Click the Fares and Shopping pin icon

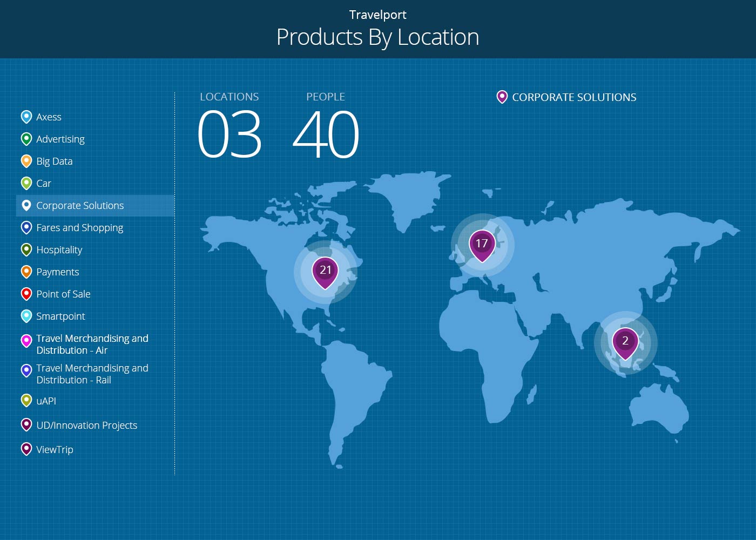(x=26, y=227)
